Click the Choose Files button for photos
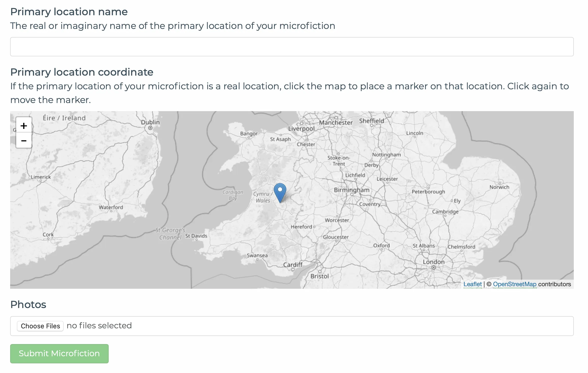588x373 pixels. (40, 326)
